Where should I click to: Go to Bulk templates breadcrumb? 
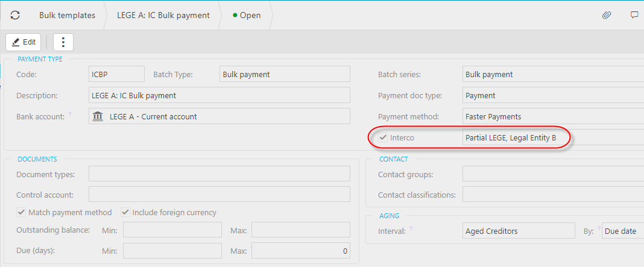67,15
